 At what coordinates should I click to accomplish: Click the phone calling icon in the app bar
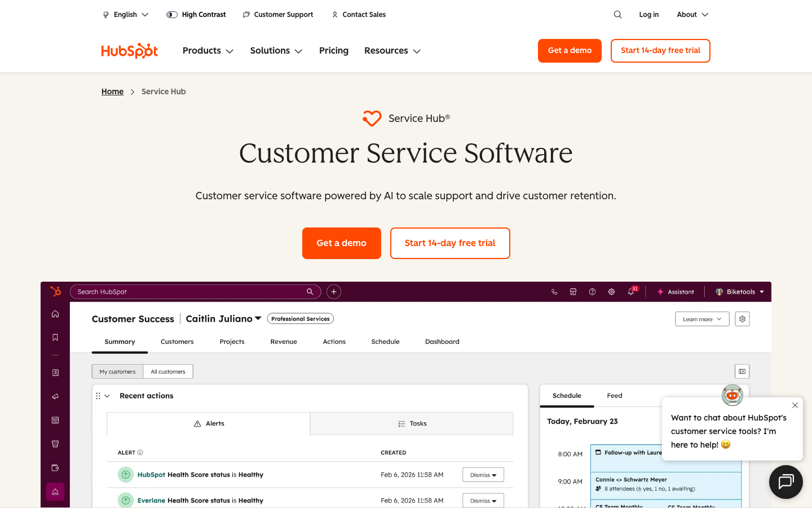[x=554, y=292]
